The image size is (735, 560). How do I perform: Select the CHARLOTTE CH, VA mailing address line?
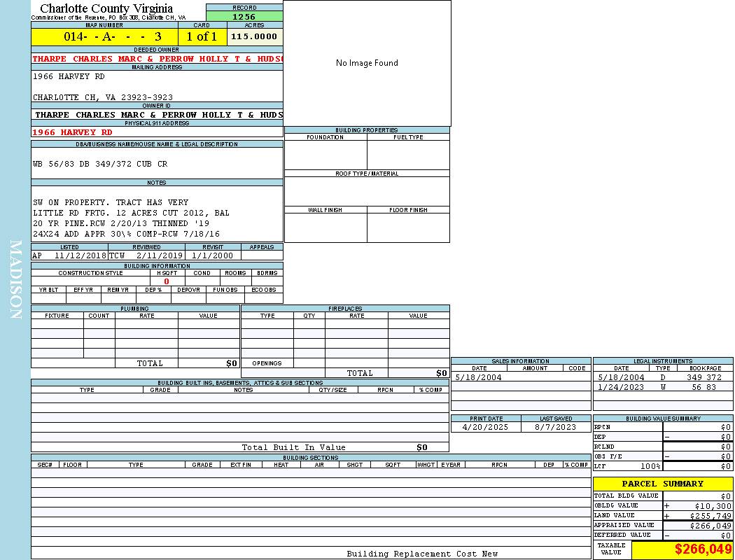point(103,97)
